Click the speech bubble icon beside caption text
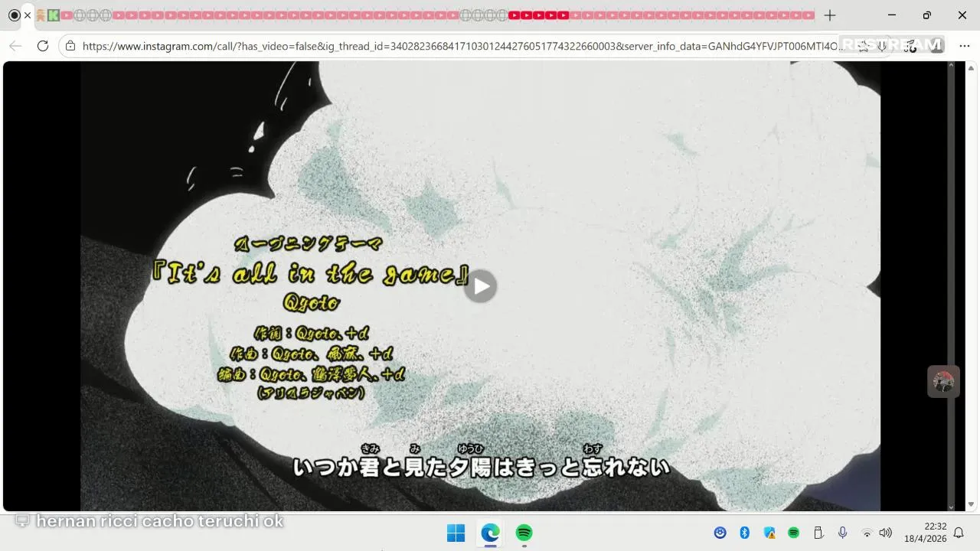Viewport: 980px width, 551px height. (x=22, y=521)
